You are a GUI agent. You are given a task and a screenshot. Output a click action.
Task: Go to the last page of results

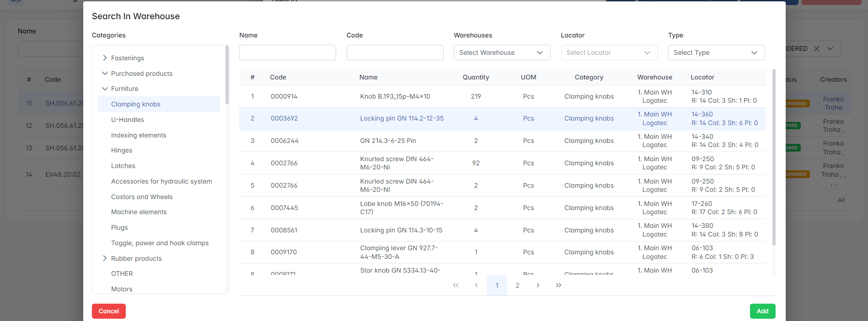(x=558, y=285)
